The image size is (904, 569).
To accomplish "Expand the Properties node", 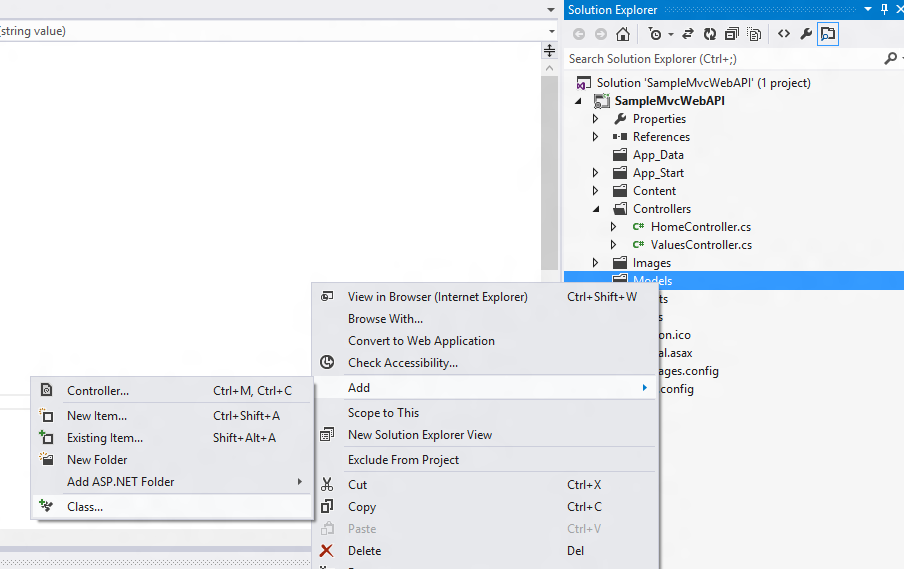I will tap(596, 119).
